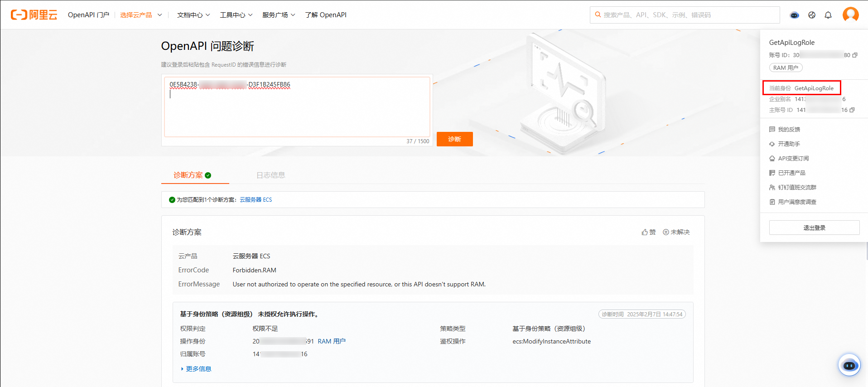The image size is (868, 387).
Task: Open the 文档中心 menu
Action: tap(193, 15)
